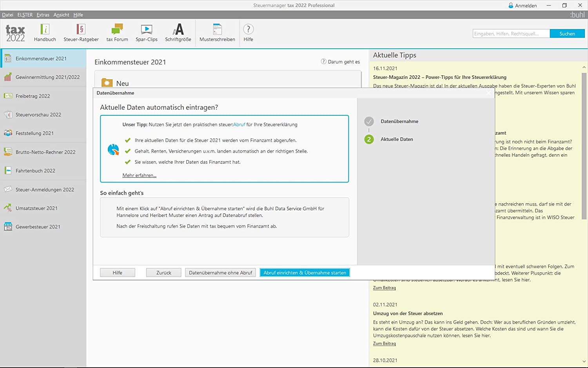Viewport: 588px width, 368px height.
Task: Click the Schriftgröße font size icon
Action: point(178,29)
